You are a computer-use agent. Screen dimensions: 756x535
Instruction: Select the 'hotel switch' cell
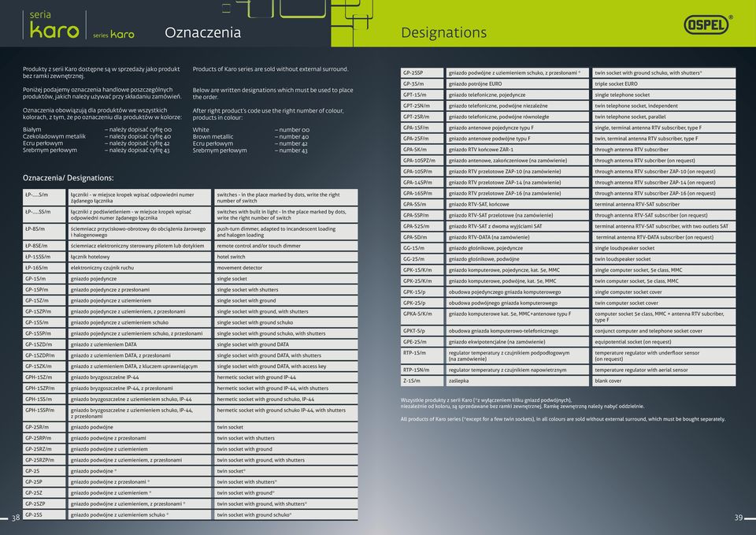(x=286, y=257)
